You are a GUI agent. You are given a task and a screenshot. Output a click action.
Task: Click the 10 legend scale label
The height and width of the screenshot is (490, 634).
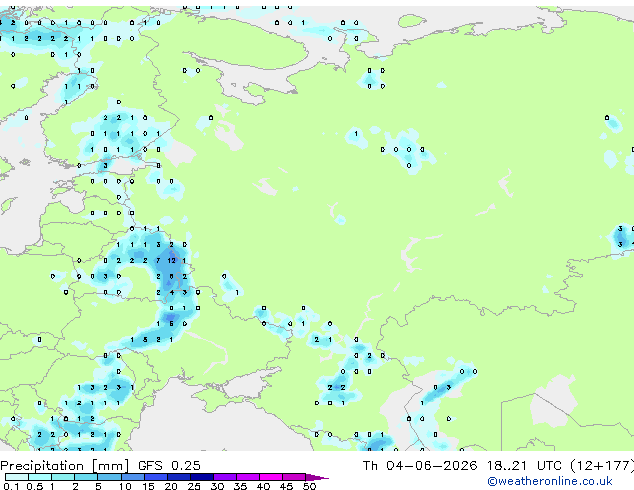pyautogui.click(x=125, y=486)
